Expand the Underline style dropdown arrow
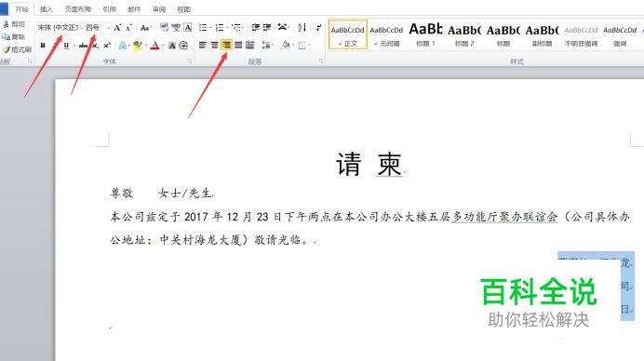Image resolution: width=644 pixels, height=361 pixels. click(74, 46)
